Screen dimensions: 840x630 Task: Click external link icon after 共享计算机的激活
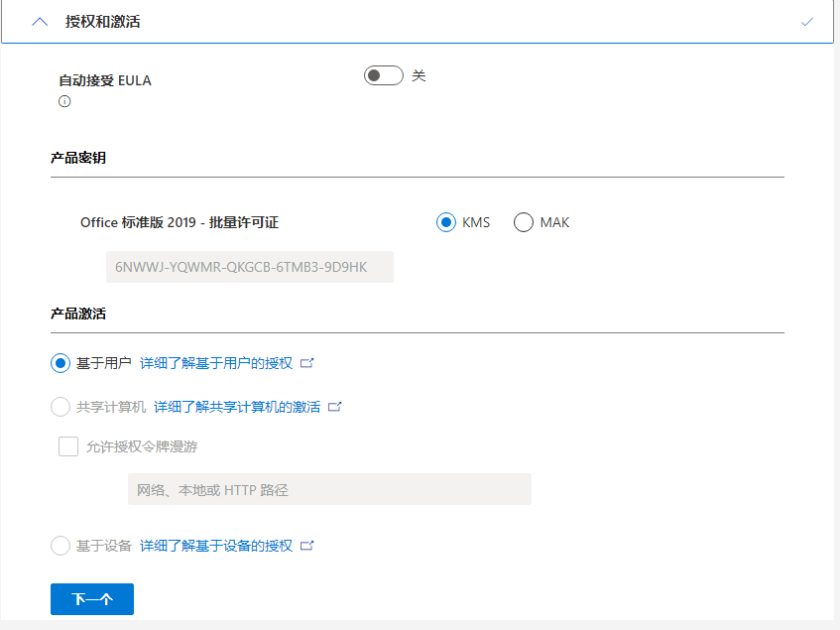point(335,407)
